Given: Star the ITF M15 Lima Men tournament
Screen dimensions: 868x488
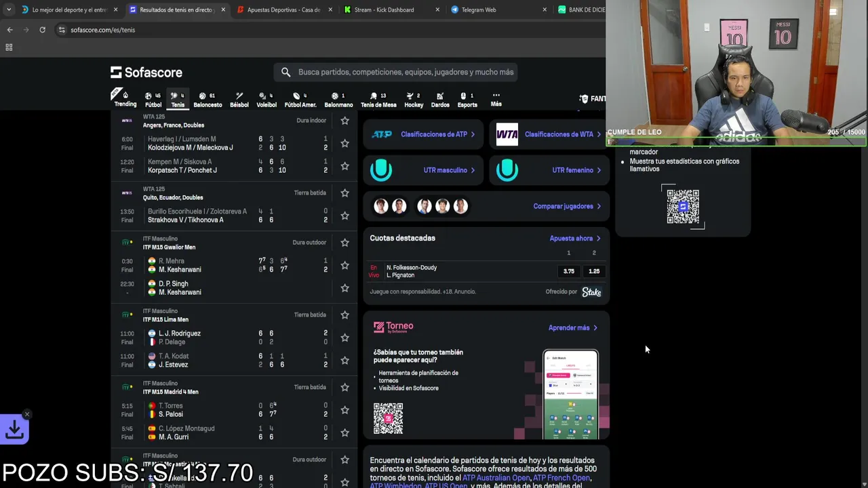Looking at the screenshot, I should [x=344, y=315].
